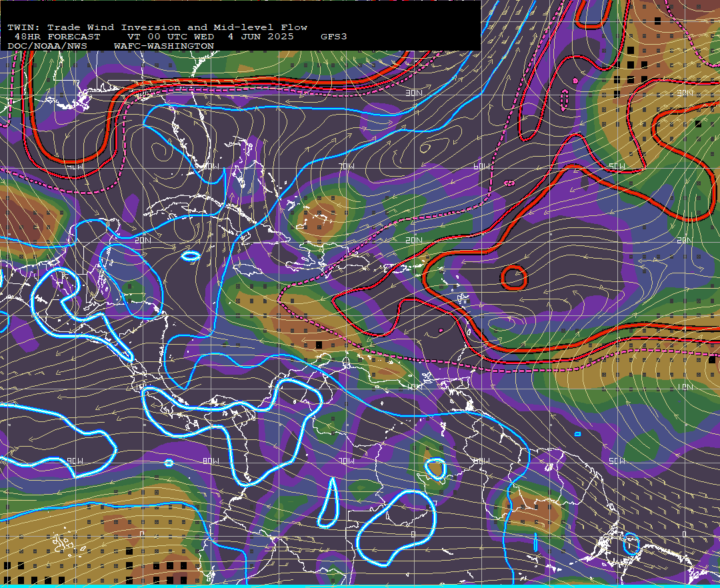The height and width of the screenshot is (588, 720).
Task: Click the '10N' label at the eastern map edge
Action: pos(684,387)
